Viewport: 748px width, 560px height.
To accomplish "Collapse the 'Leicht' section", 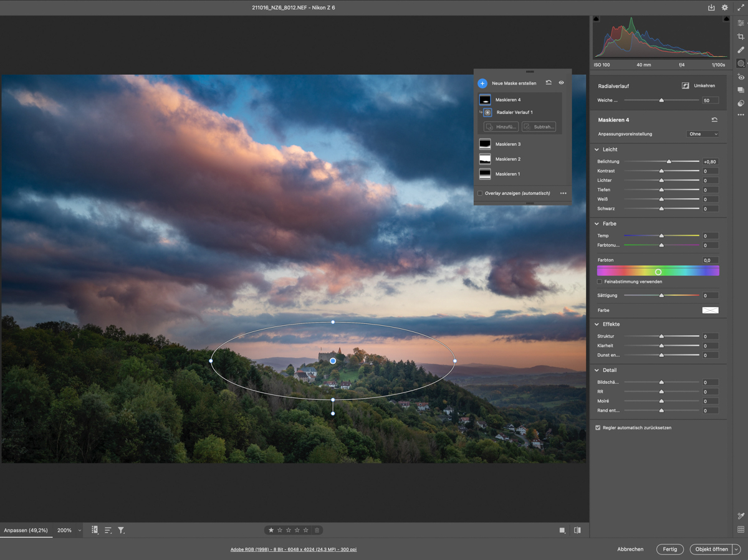I will tap(597, 149).
